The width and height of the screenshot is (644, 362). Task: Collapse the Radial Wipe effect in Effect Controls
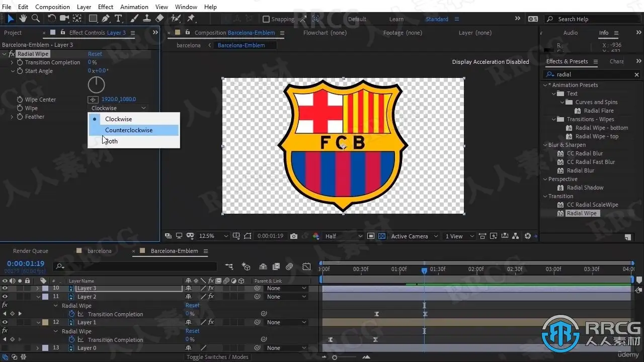(5, 54)
